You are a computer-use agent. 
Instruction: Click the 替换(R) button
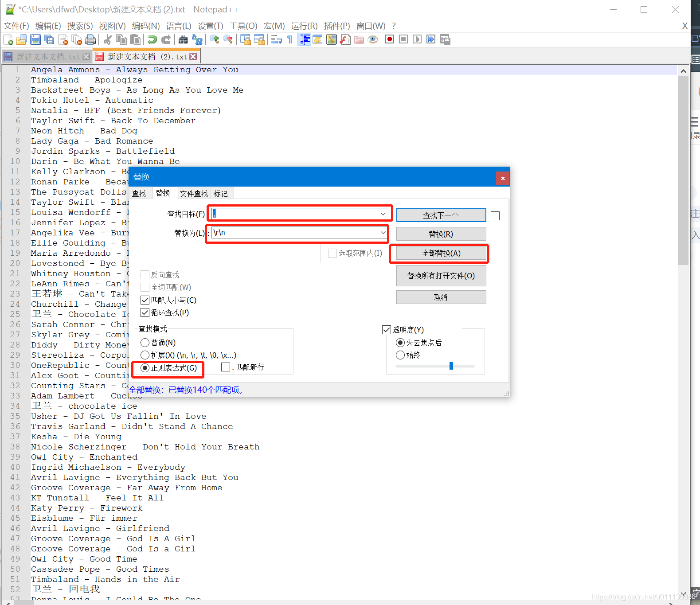[441, 234]
